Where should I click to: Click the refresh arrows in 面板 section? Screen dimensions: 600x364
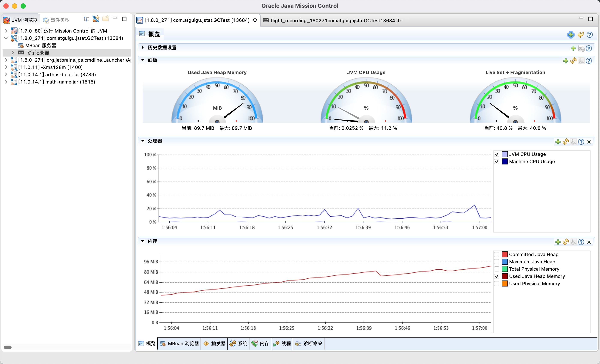(x=573, y=60)
